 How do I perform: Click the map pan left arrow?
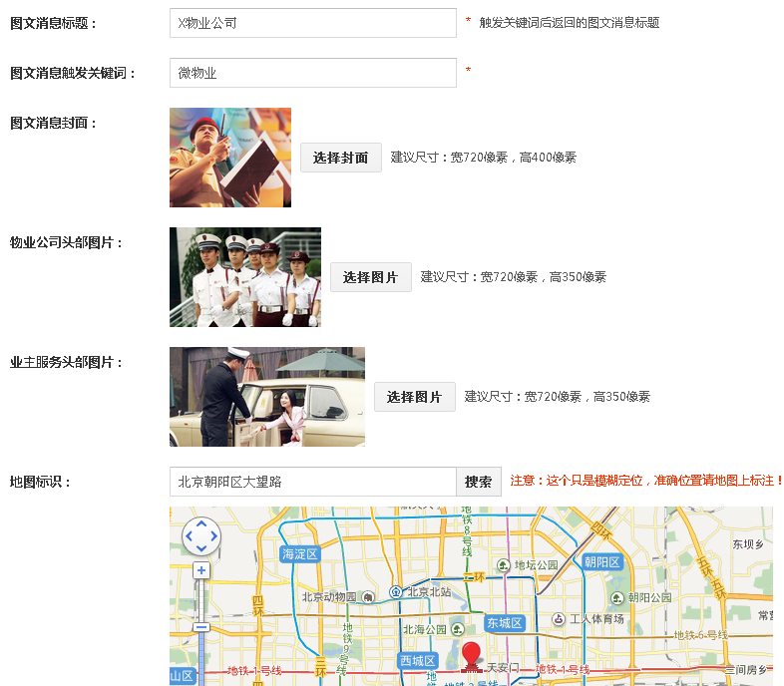pos(190,536)
